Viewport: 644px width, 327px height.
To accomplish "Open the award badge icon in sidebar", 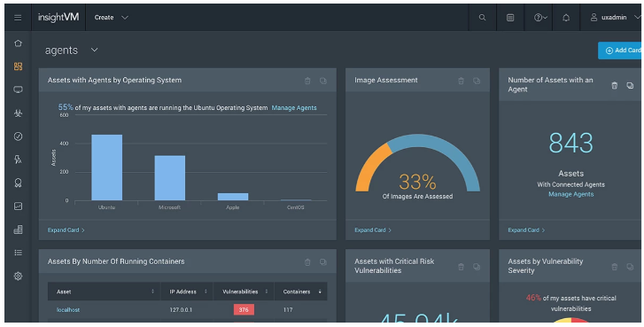I will tap(18, 183).
